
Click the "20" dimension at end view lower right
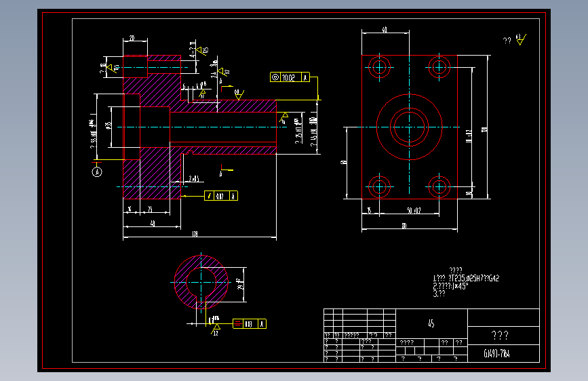(x=469, y=194)
